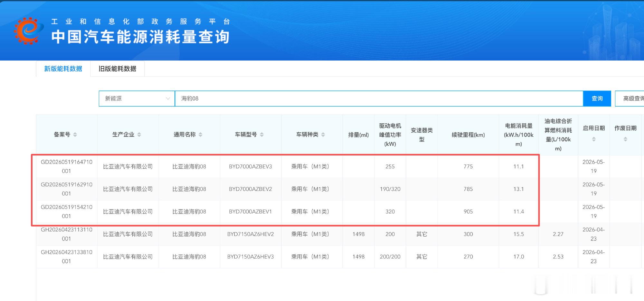Click model BYD7000AZBEV2
The width and height of the screenshot is (644, 301).
point(251,189)
